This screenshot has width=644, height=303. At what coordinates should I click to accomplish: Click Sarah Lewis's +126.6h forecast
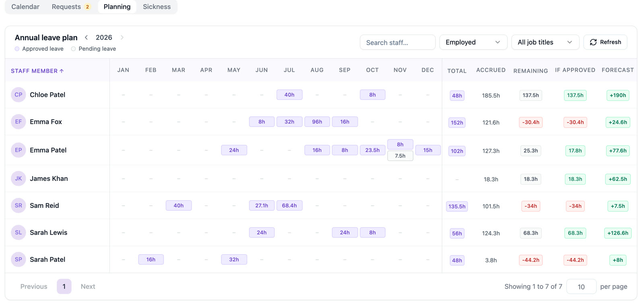pyautogui.click(x=618, y=233)
